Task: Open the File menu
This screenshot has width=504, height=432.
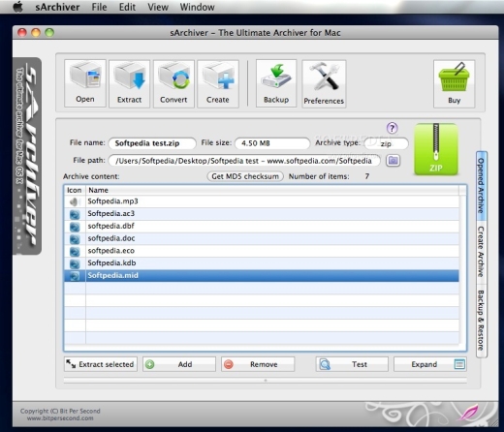Action: [99, 7]
